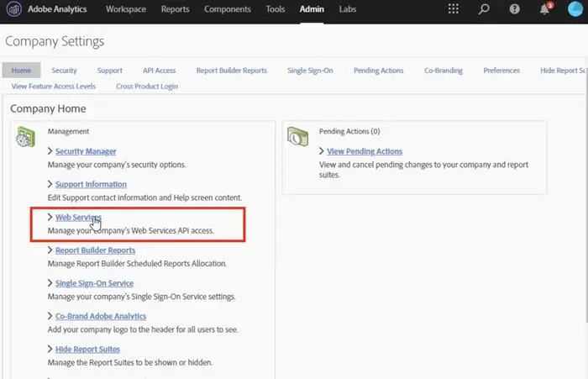Screen dimensions: 588x379
Task: Open View Feature Access Levels tab
Action: (x=54, y=87)
